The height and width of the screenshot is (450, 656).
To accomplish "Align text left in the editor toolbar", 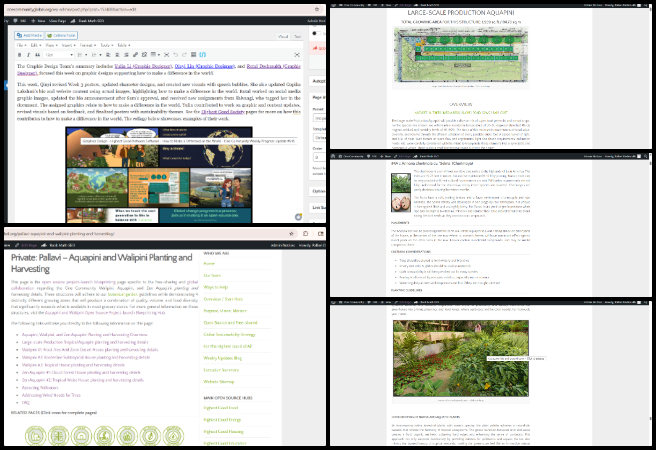I will (x=108, y=55).
